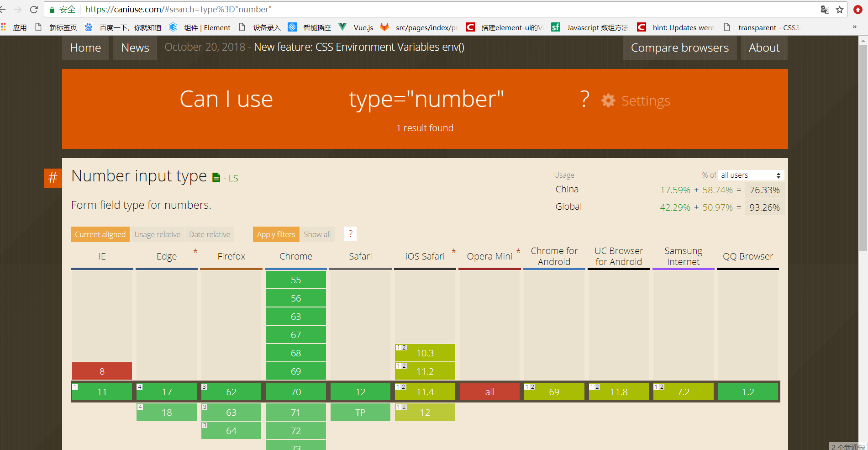This screenshot has width=868, height=450.
Task: Click the China usage 76.33% value
Action: tap(764, 190)
